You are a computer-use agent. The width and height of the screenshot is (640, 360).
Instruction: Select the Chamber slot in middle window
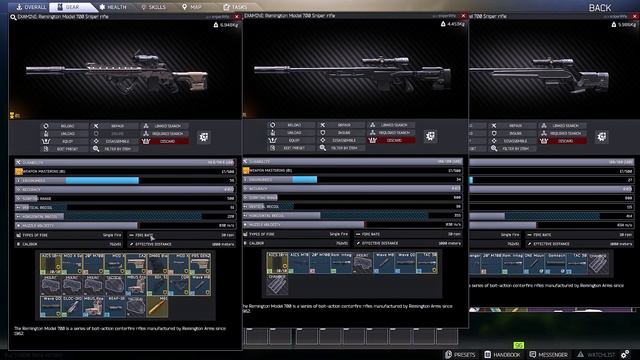277,284
